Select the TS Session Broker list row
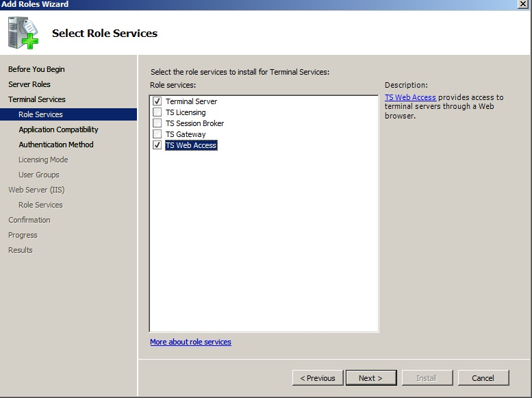Viewport: 532px width, 398px height. 194,123
